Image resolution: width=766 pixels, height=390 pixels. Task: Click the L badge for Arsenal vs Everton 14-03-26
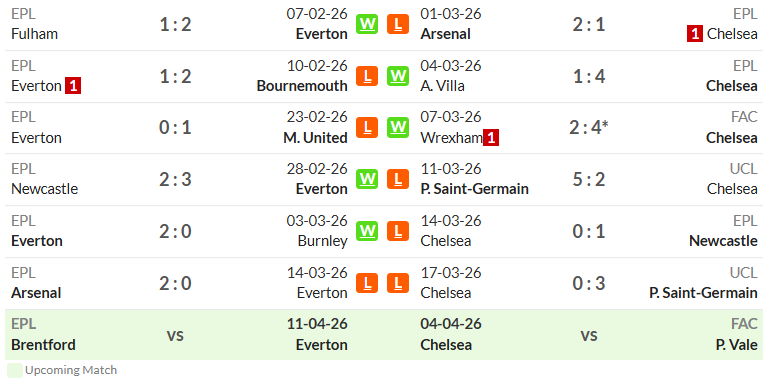pos(367,282)
